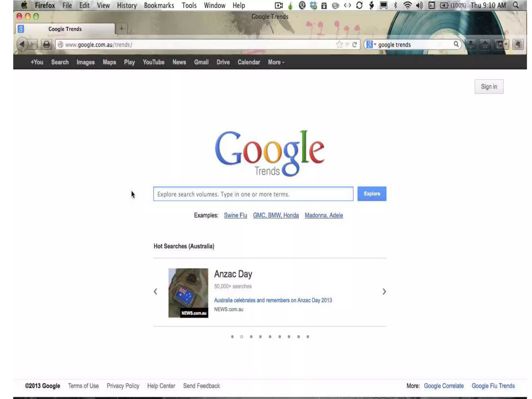
Task: Click search magnifier in Firefox search box
Action: coord(456,44)
